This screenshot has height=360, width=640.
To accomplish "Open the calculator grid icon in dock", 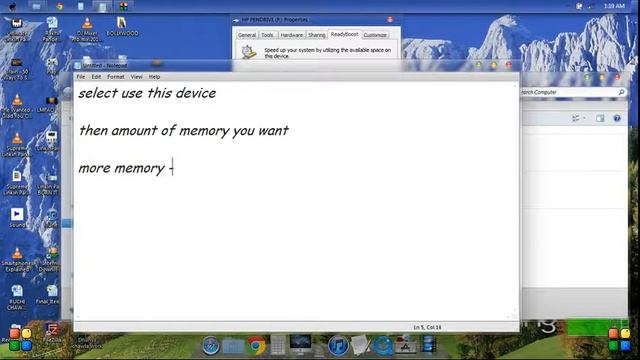I will (x=278, y=345).
